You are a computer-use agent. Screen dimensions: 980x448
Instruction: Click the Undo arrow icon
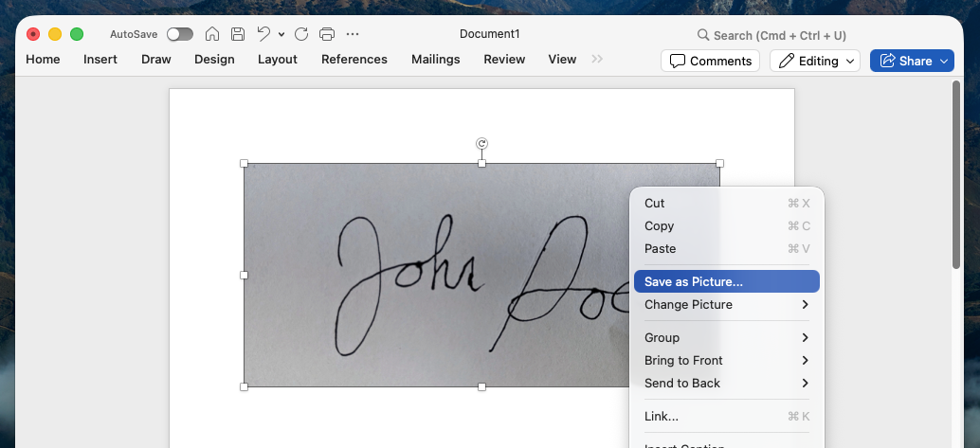[263, 34]
